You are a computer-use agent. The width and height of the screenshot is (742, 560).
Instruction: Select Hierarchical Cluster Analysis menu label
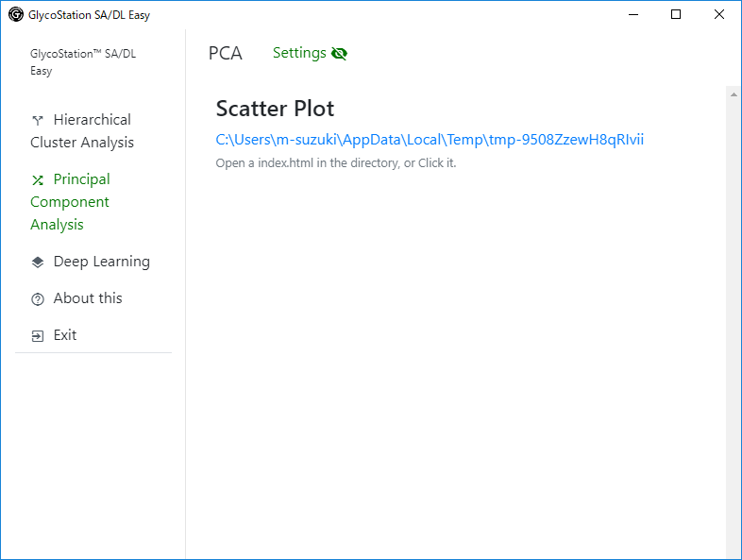[82, 131]
